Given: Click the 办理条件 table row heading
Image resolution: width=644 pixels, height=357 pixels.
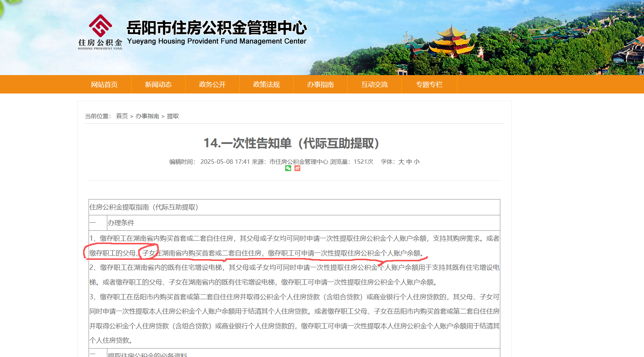Looking at the screenshot, I should [x=121, y=223].
